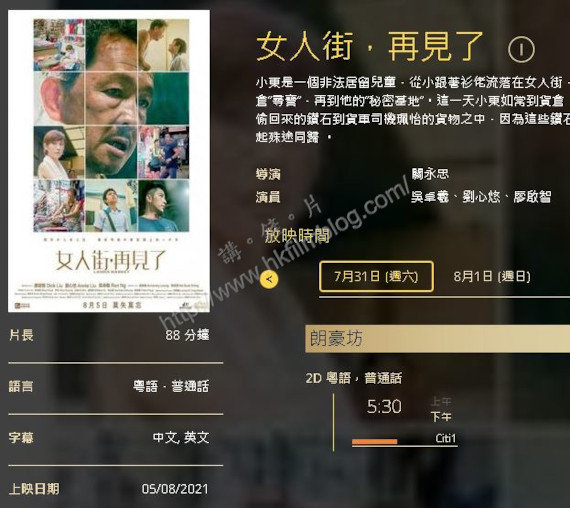Click the yellow previous-date arrow button
This screenshot has height=508, width=570.
[x=269, y=279]
